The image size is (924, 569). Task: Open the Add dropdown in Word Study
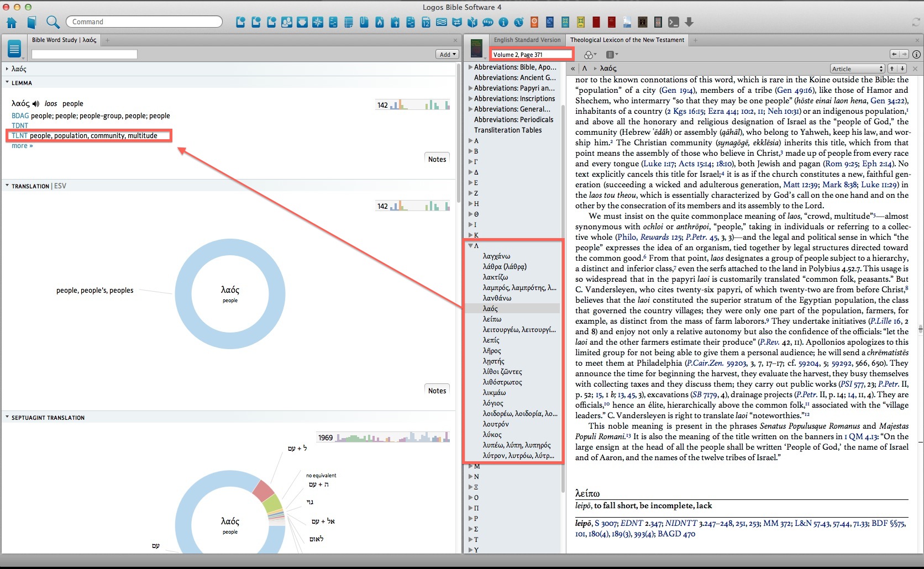pos(447,54)
